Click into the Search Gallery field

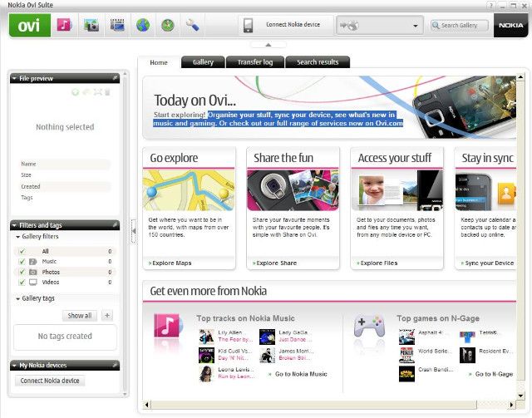click(x=460, y=25)
